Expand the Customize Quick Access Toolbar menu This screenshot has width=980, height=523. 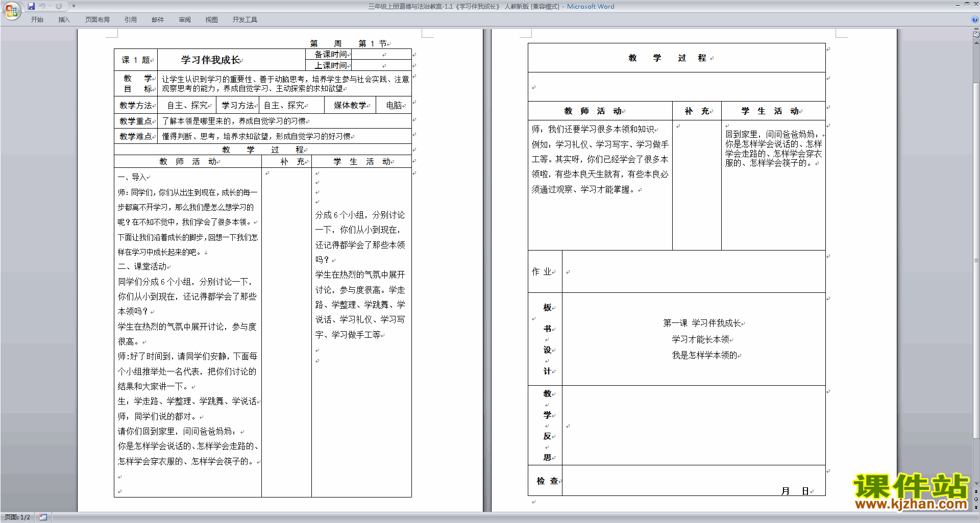(73, 6)
